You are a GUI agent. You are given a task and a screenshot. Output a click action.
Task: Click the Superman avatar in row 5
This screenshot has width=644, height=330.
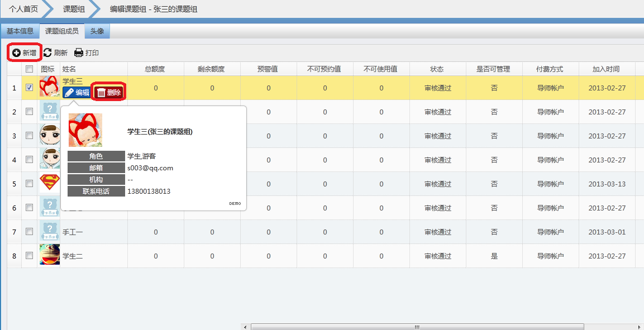tap(49, 184)
